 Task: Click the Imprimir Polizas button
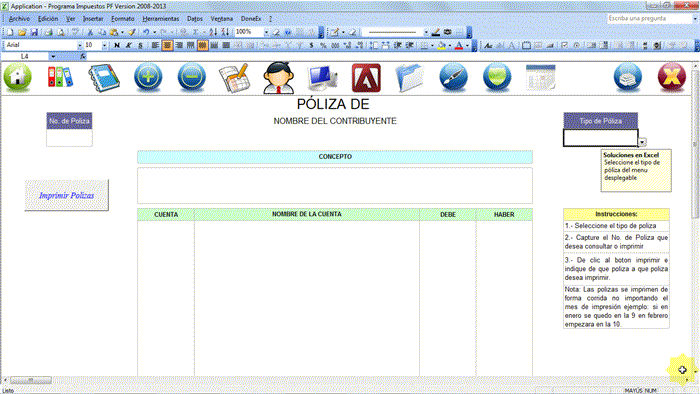pyautogui.click(x=67, y=195)
